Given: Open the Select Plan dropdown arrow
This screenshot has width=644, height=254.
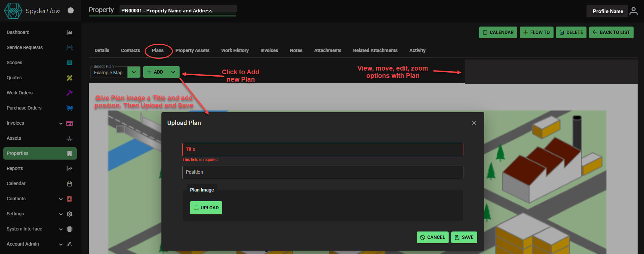Looking at the screenshot, I should [134, 72].
